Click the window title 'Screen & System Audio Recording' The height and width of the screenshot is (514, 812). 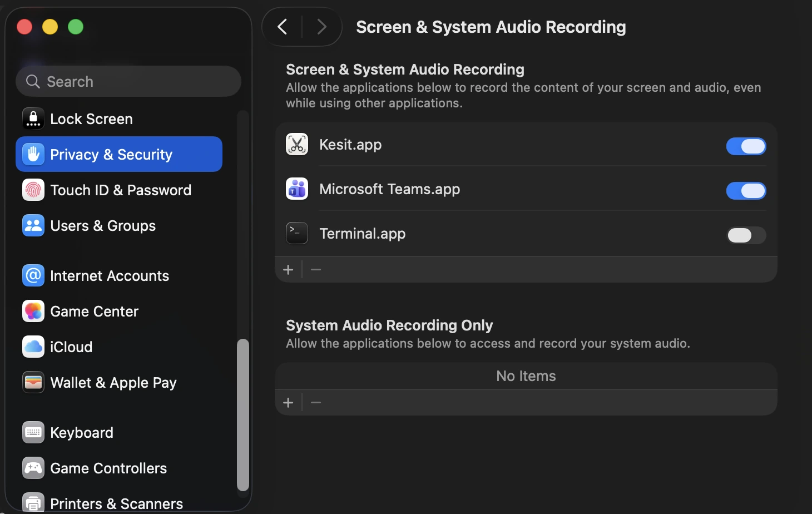pos(491,27)
